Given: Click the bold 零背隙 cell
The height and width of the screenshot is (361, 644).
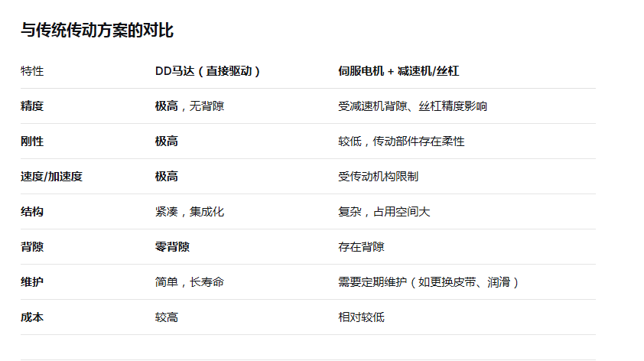Looking at the screenshot, I should pos(173,247).
